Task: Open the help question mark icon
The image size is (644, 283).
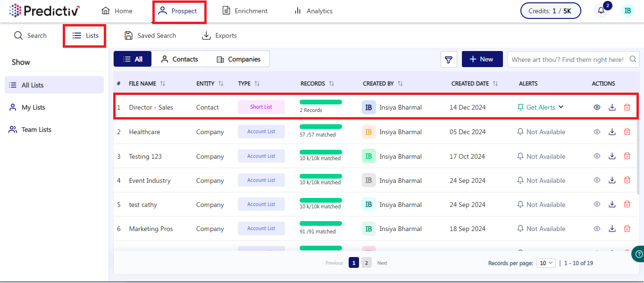Action: coord(639,254)
